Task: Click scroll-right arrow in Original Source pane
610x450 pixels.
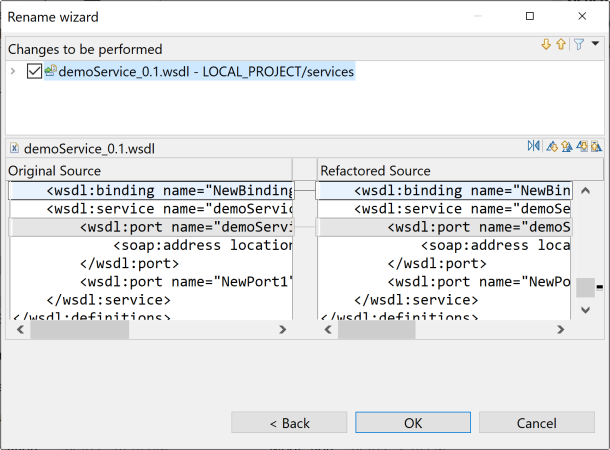Action: [x=282, y=330]
